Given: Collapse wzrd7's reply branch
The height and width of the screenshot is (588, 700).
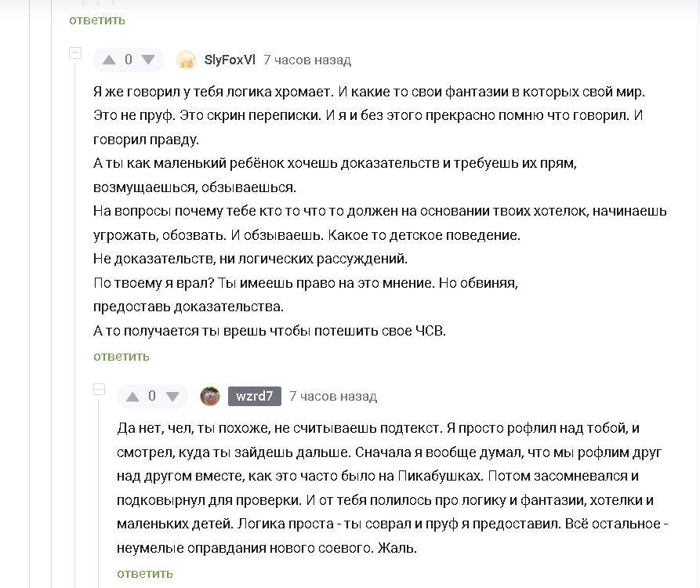Looking at the screenshot, I should 99,389.
